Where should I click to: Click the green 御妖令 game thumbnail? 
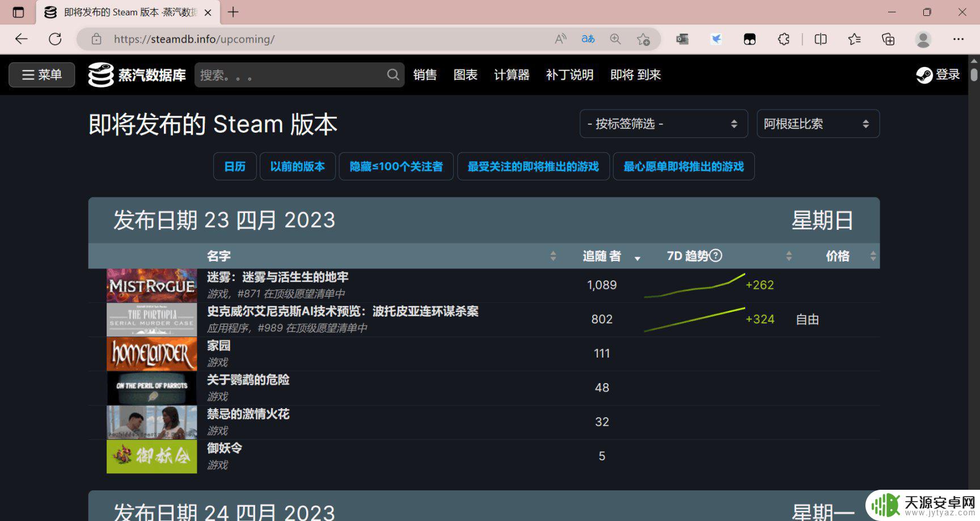click(152, 456)
